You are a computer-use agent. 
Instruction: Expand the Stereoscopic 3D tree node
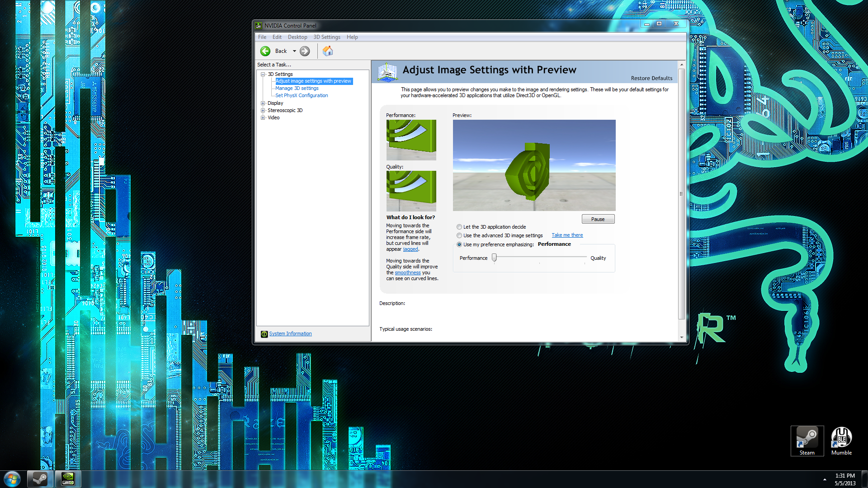[x=263, y=110]
